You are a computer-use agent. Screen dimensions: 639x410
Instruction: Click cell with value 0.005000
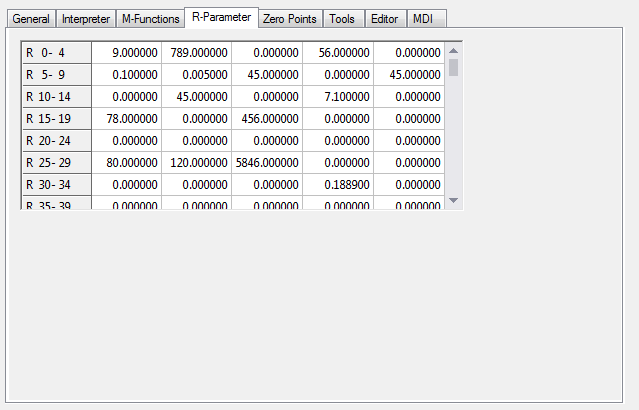click(197, 75)
